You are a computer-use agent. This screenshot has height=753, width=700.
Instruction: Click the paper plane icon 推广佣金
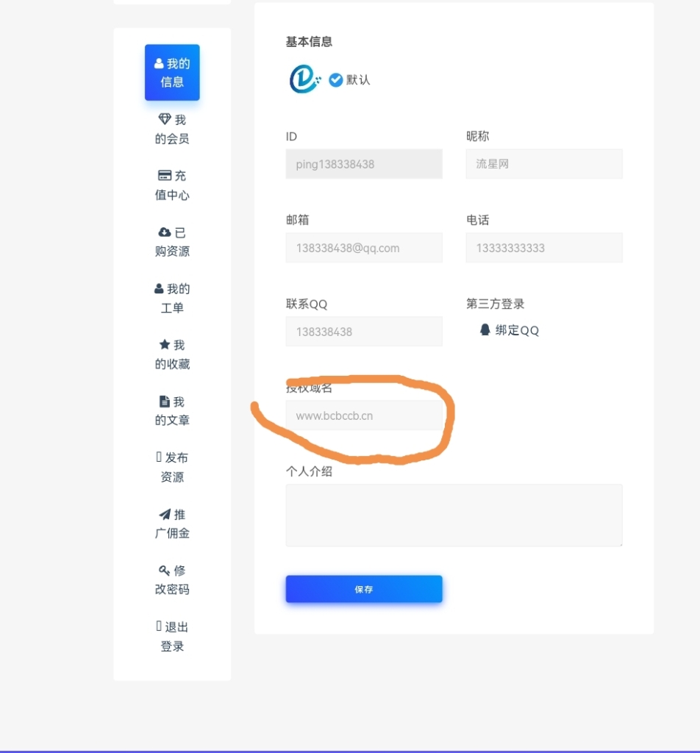(x=165, y=514)
